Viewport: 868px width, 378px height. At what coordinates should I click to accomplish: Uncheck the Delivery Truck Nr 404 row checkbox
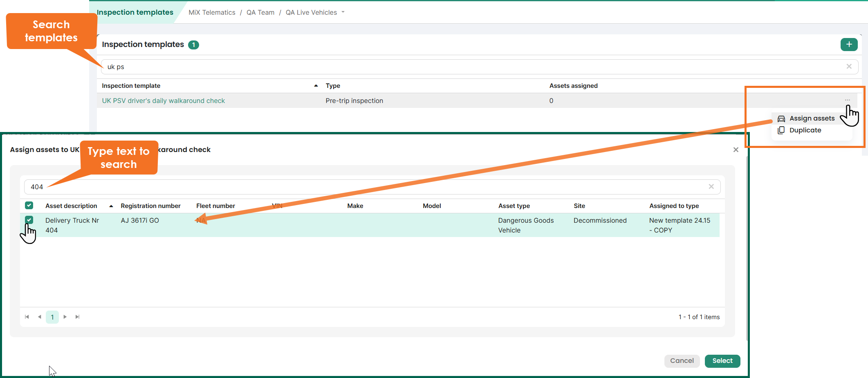(x=29, y=220)
